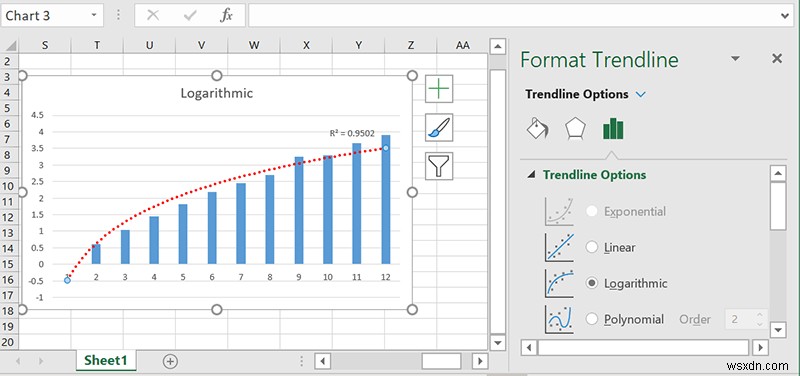Decrease polynomial Order stepper value
The image size is (800, 376).
click(x=760, y=324)
